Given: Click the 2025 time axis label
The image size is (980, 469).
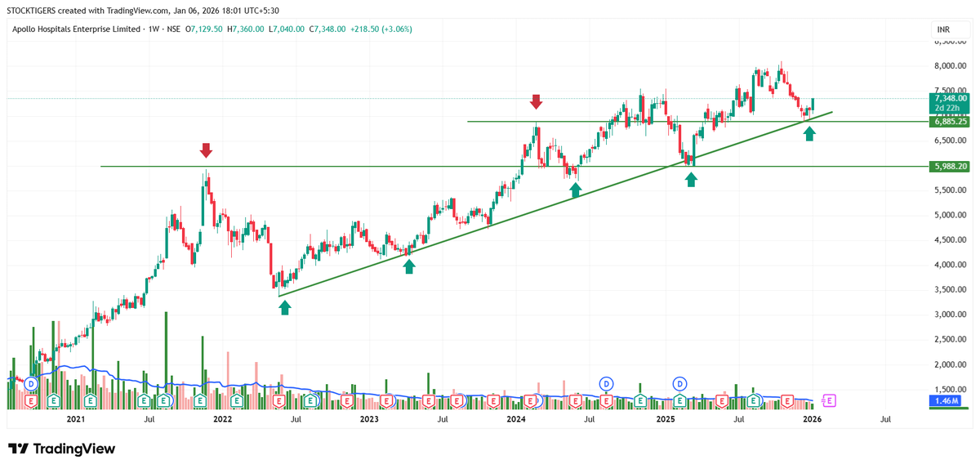Looking at the screenshot, I should [665, 419].
